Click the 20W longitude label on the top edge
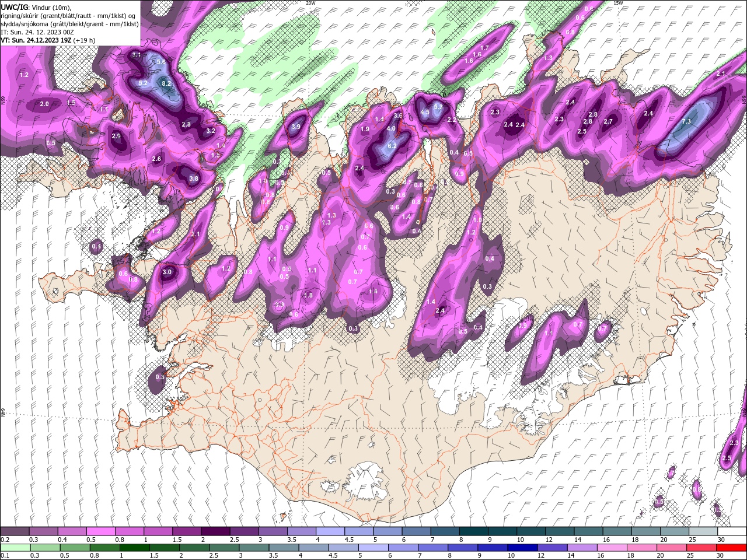 (x=311, y=3)
